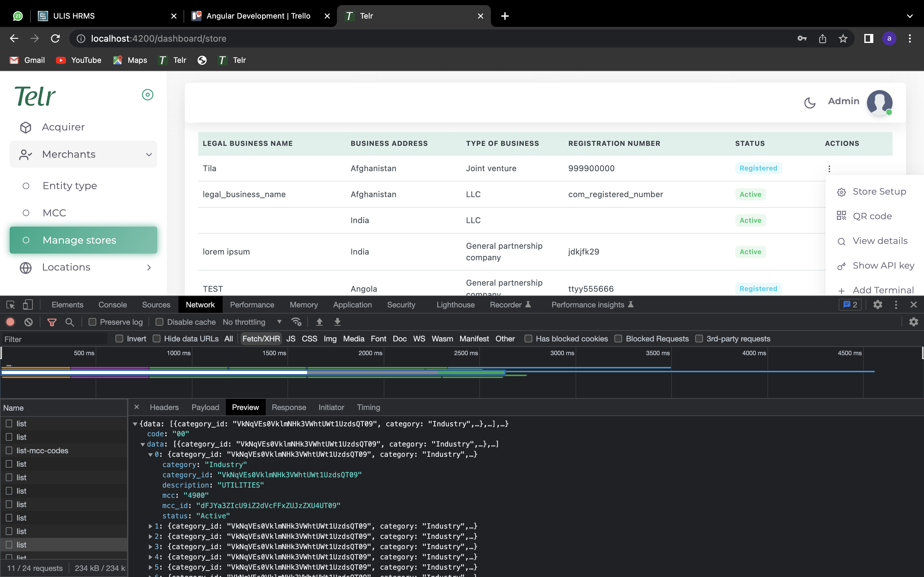924x577 pixels.
Task: Click the dark mode moon icon
Action: [x=809, y=102]
